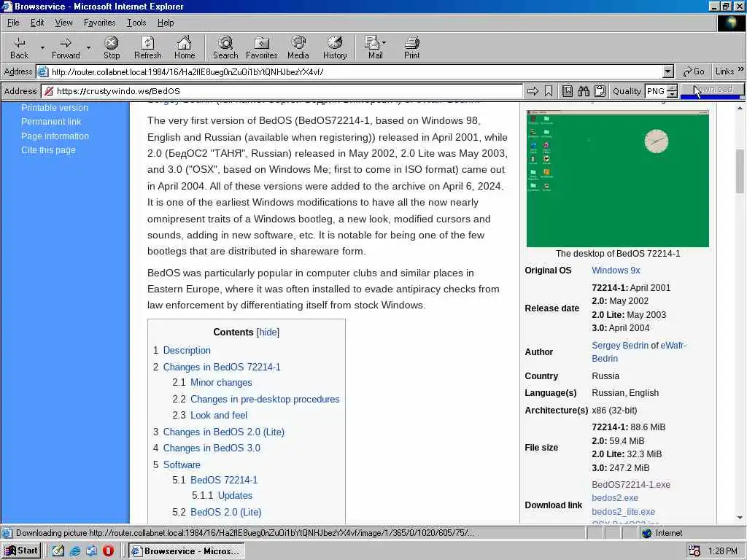Image resolution: width=747 pixels, height=560 pixels.
Task: Download BedOS72214-1.exe link
Action: [x=631, y=485]
